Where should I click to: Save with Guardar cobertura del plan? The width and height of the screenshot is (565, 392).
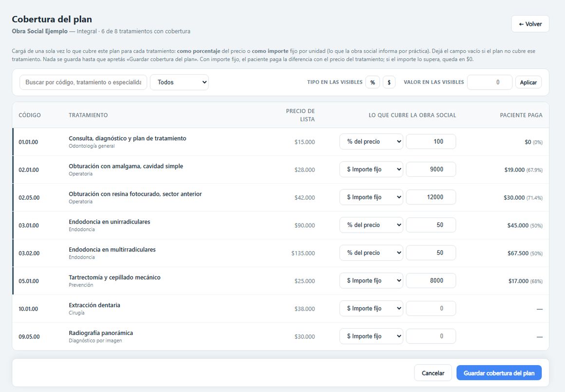(499, 373)
